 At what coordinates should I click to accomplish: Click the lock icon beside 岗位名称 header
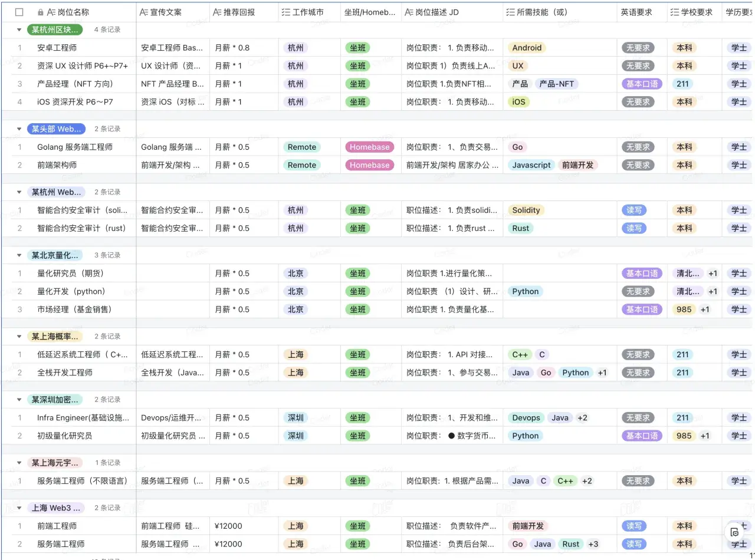point(40,12)
